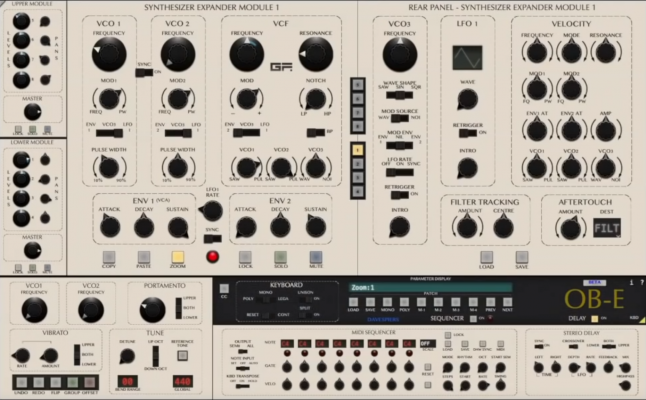Toggle the VCO3 RETRIGGER switch
Screen dimensions: 646x400
click(400, 195)
